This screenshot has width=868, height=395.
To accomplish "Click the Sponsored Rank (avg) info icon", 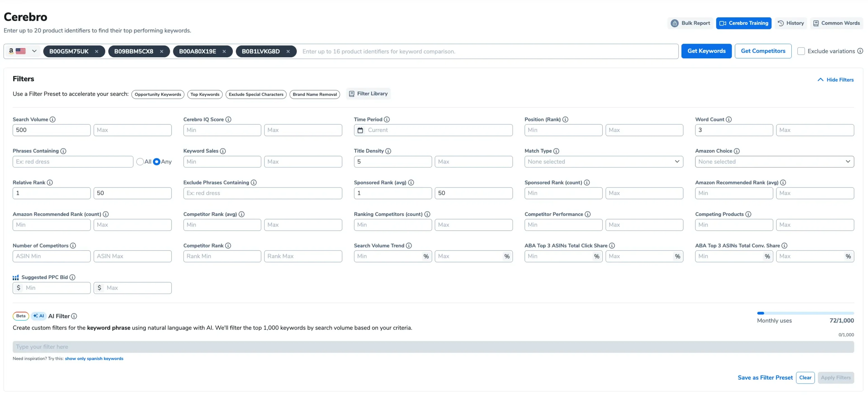I will point(411,183).
